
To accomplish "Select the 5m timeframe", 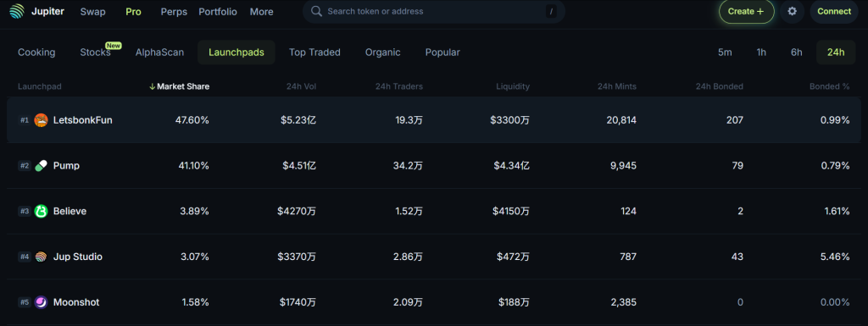I will [725, 52].
